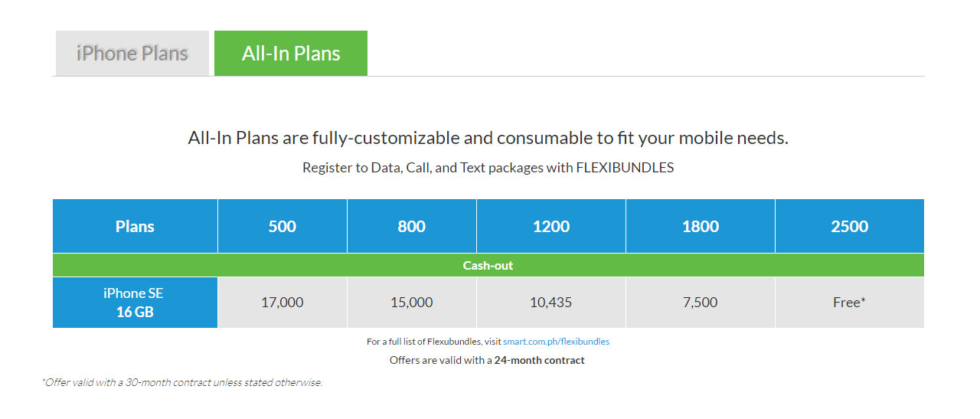Select the 1200 plan column header
980x419 pixels.
pos(551,226)
